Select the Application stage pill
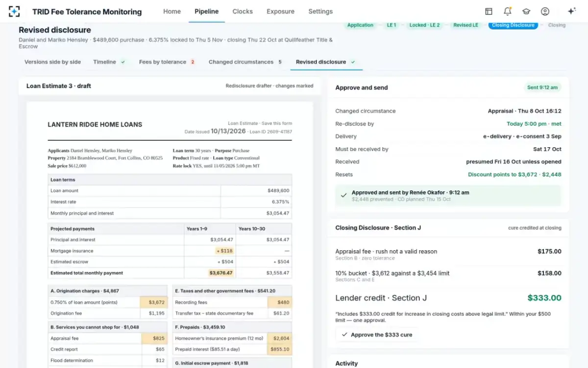The height and width of the screenshot is (368, 588). tap(360, 25)
